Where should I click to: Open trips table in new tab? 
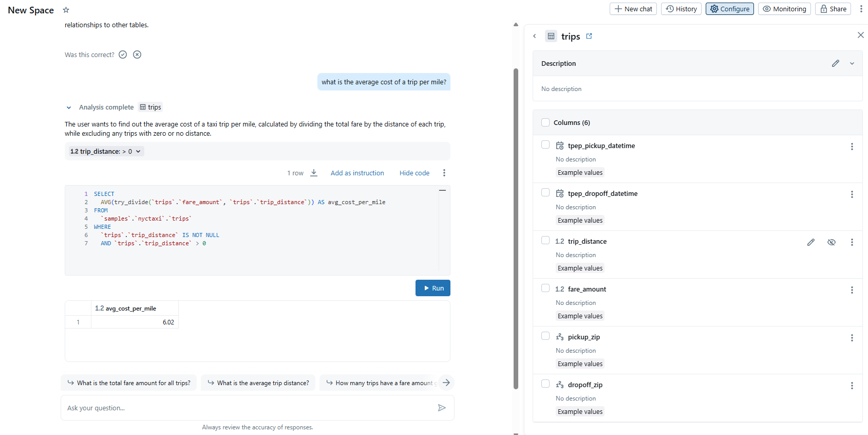click(x=589, y=36)
